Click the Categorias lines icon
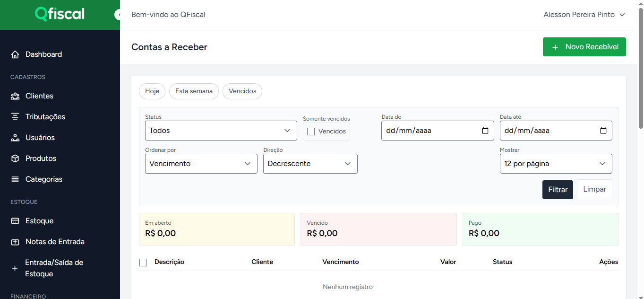The width and height of the screenshot is (644, 299). pos(15,179)
